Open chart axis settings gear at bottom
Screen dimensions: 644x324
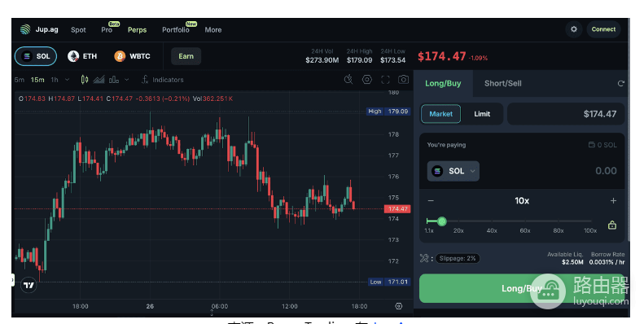398,306
